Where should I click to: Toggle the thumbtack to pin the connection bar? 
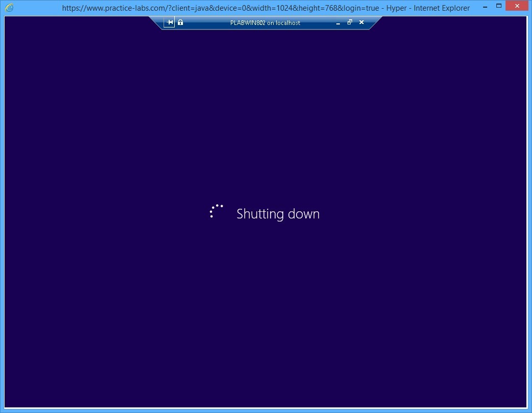click(x=169, y=22)
